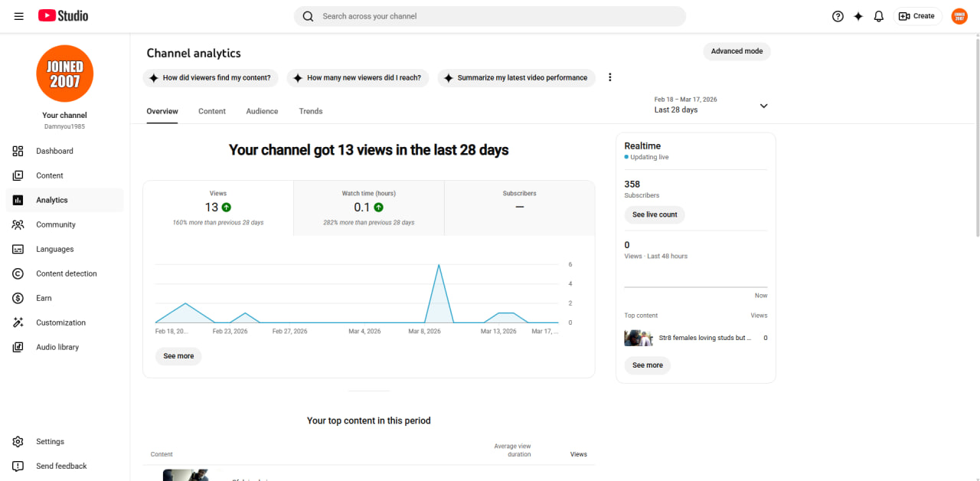Click the Average view duration column header
The image size is (980, 481).
512,450
